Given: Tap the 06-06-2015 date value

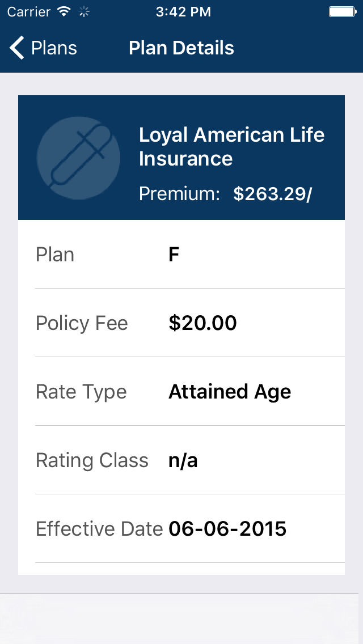Looking at the screenshot, I should click(227, 529).
